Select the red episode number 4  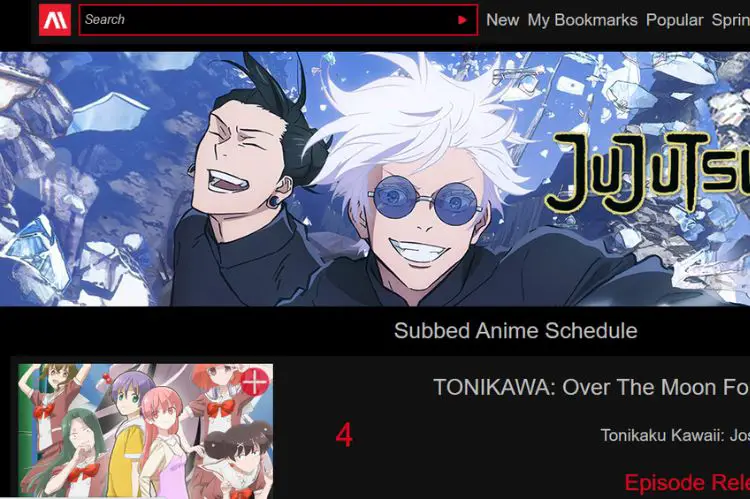pos(344,435)
